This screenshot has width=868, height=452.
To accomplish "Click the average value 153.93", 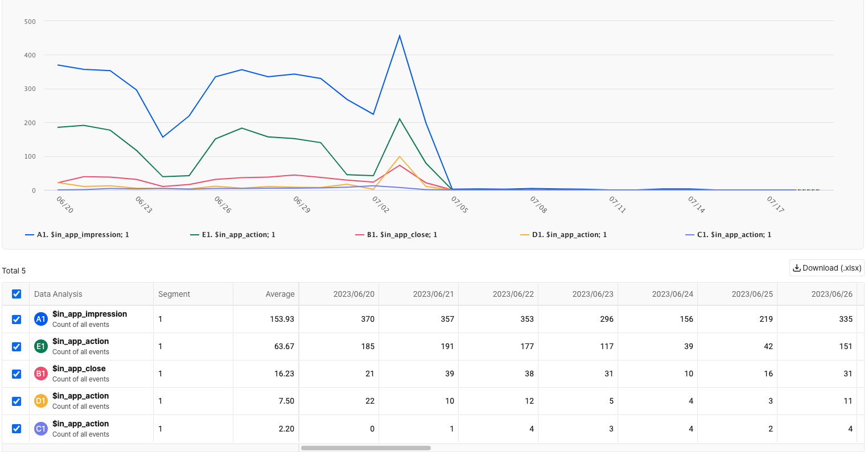I will coord(282,319).
